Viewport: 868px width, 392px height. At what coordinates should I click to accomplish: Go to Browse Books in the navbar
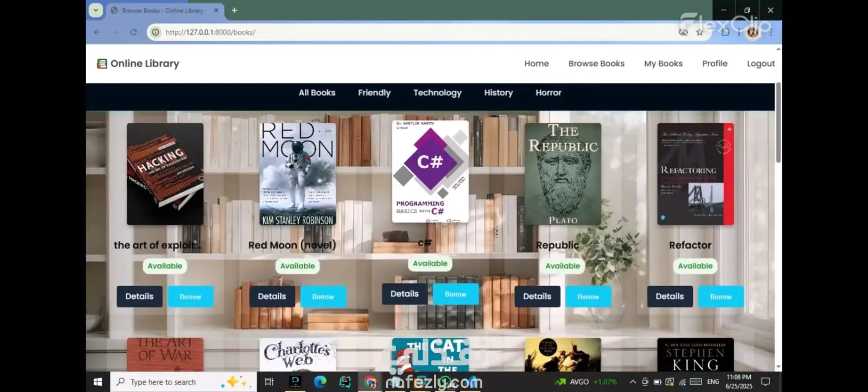[596, 64]
